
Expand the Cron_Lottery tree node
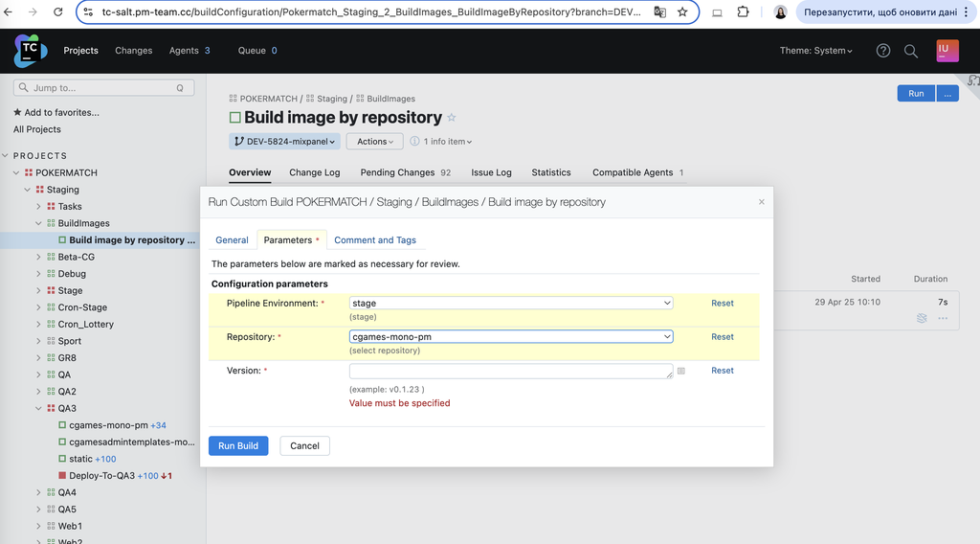tap(38, 325)
